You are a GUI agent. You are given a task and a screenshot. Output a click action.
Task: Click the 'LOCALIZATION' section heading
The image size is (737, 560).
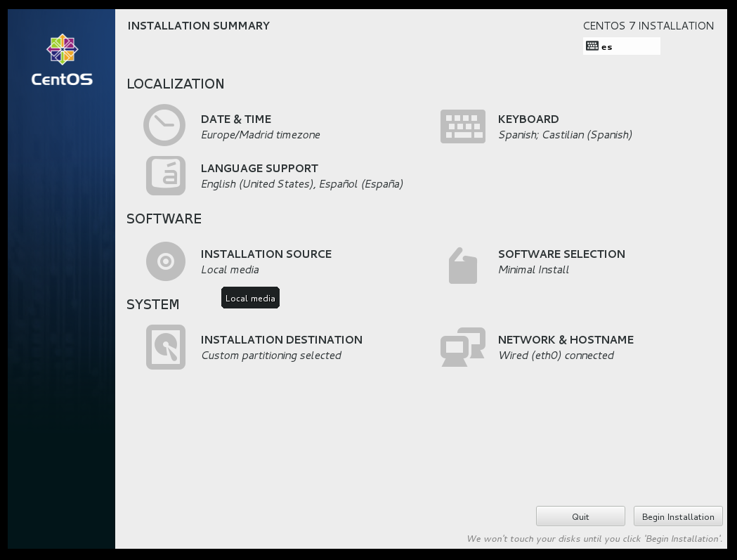176,84
